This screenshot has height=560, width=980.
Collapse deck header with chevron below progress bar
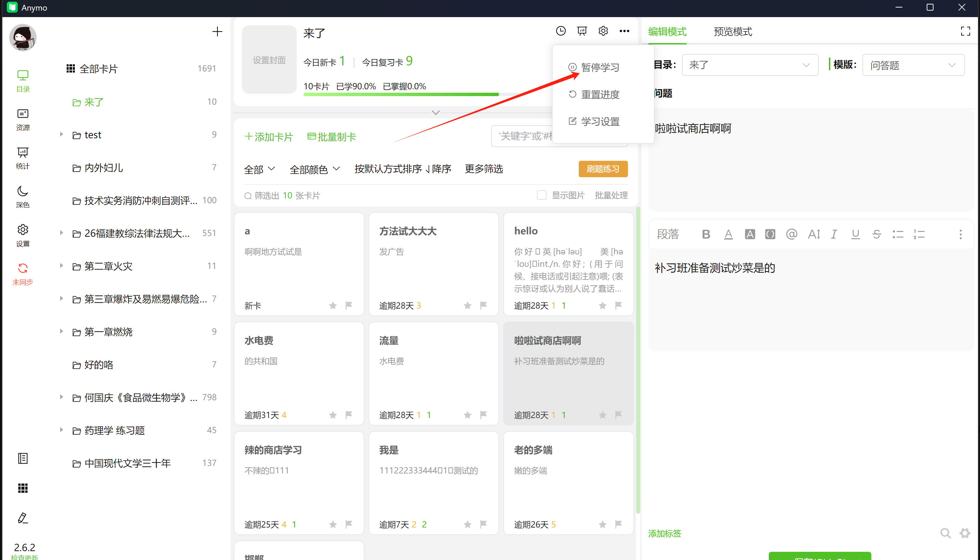click(435, 113)
